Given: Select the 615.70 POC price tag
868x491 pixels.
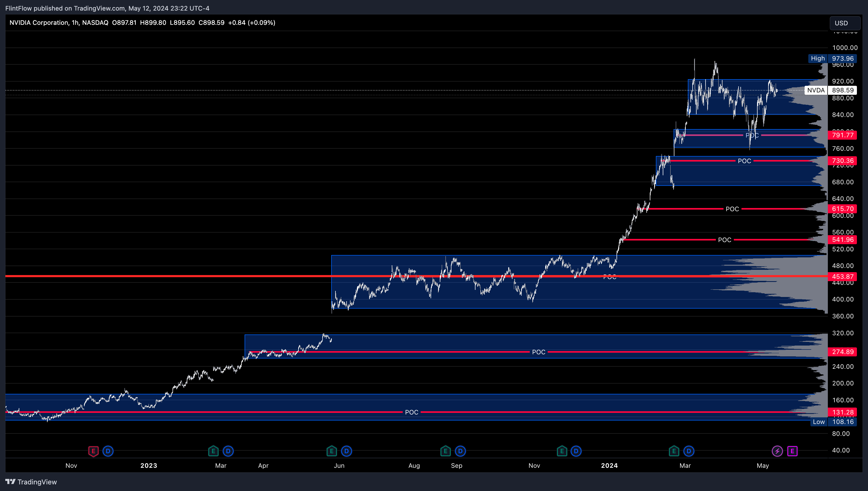Looking at the screenshot, I should [x=842, y=209].
